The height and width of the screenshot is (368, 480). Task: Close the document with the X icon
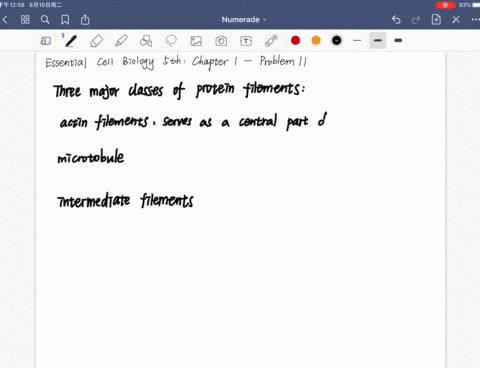point(456,20)
